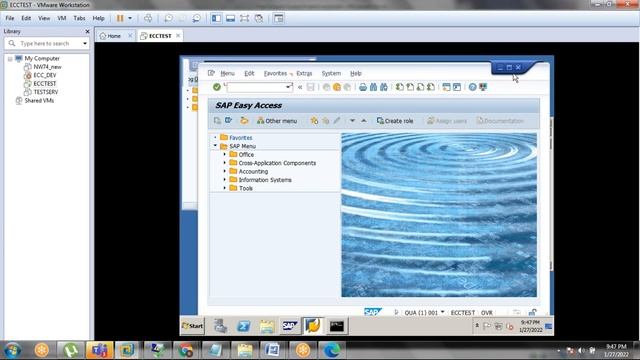Screen dimensions: 640x360
Task: Click VMware full screen icon
Action: click(x=244, y=18)
